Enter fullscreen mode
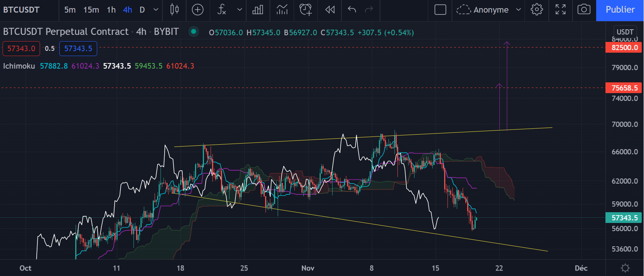Viewport: 644px width, 276px height. point(560,10)
